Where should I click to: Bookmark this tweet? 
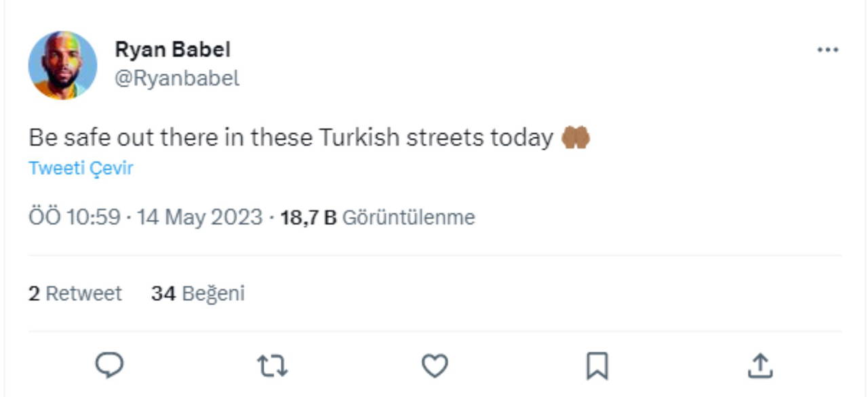coord(597,367)
